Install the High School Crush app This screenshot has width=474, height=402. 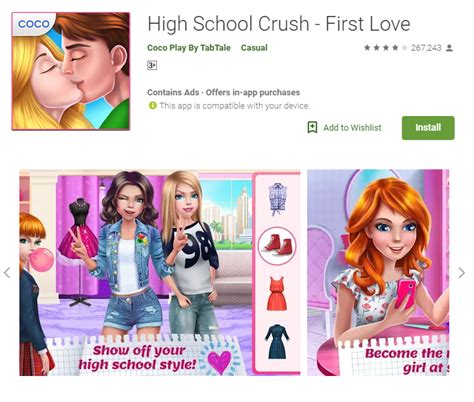coord(428,128)
